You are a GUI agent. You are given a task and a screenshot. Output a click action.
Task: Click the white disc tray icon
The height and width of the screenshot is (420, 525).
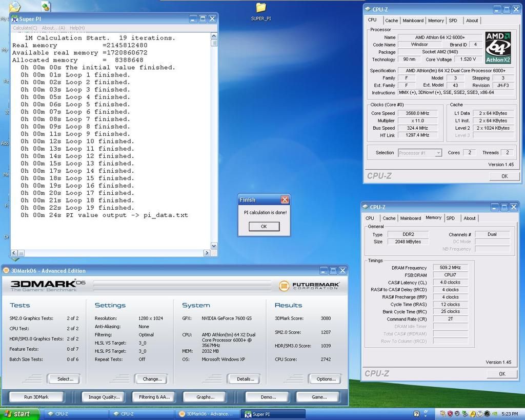tap(480, 414)
